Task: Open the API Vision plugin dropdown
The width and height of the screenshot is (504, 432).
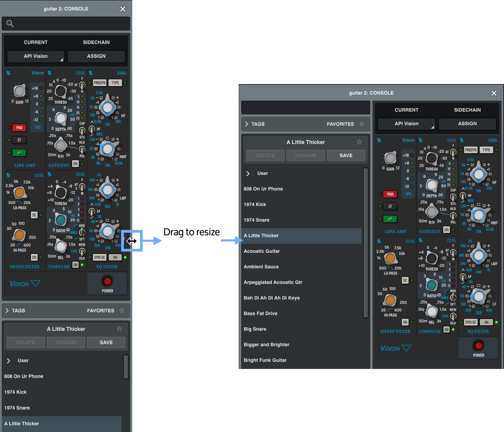Action: point(35,56)
